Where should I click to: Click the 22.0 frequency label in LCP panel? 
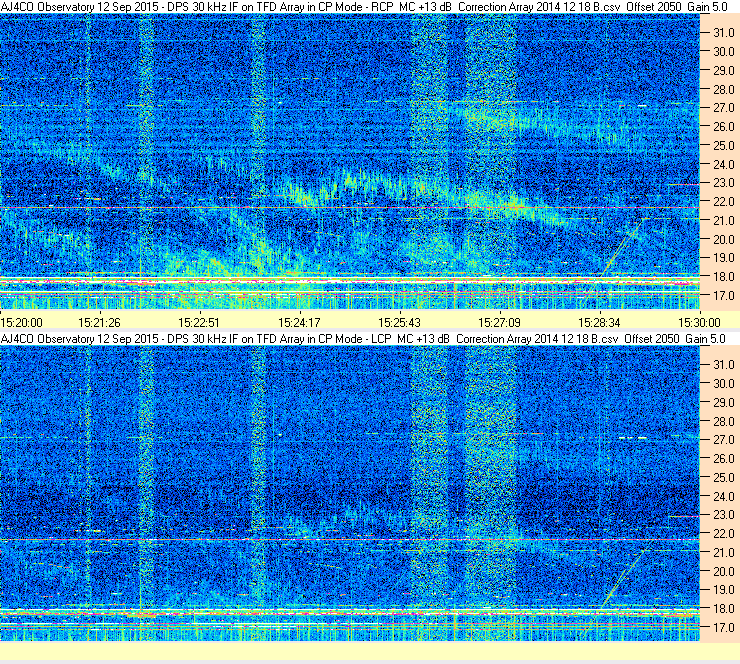coord(724,534)
